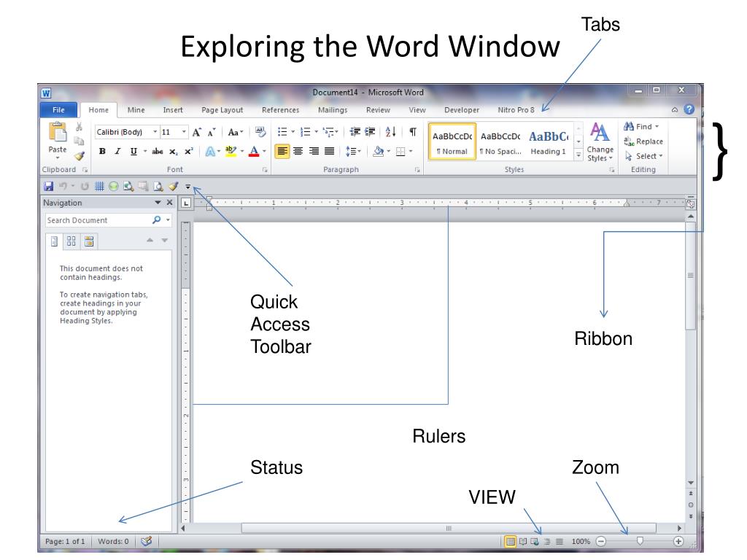Toggle Subscript formatting
Viewport: 747px width, 560px height.
(174, 152)
